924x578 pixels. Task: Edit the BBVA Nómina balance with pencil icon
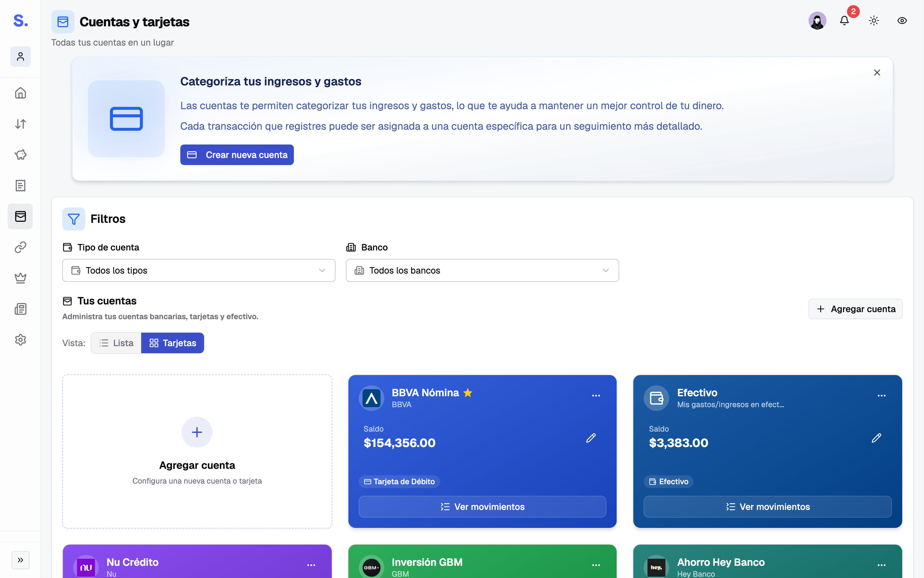point(591,438)
